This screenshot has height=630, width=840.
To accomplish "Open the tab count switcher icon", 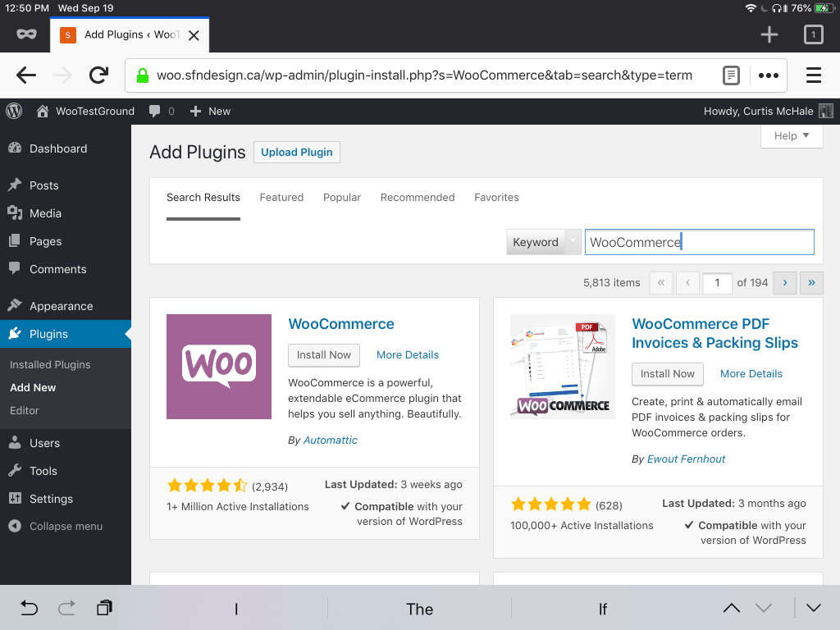I will click(x=813, y=34).
